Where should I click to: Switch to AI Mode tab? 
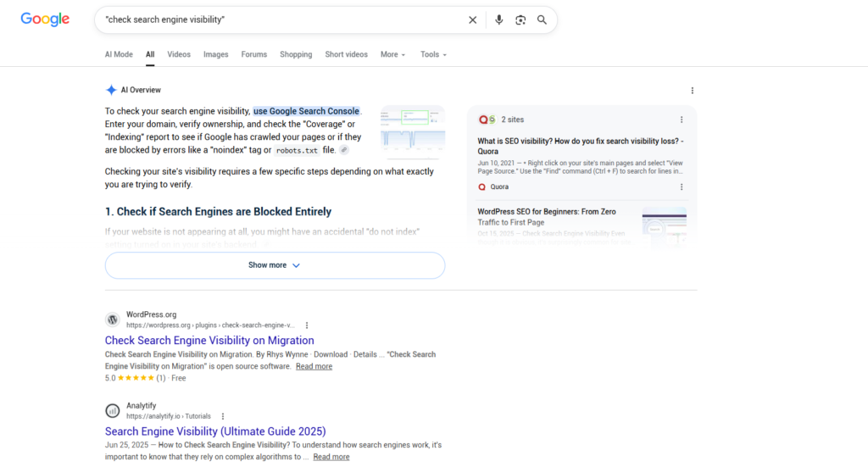(x=119, y=54)
